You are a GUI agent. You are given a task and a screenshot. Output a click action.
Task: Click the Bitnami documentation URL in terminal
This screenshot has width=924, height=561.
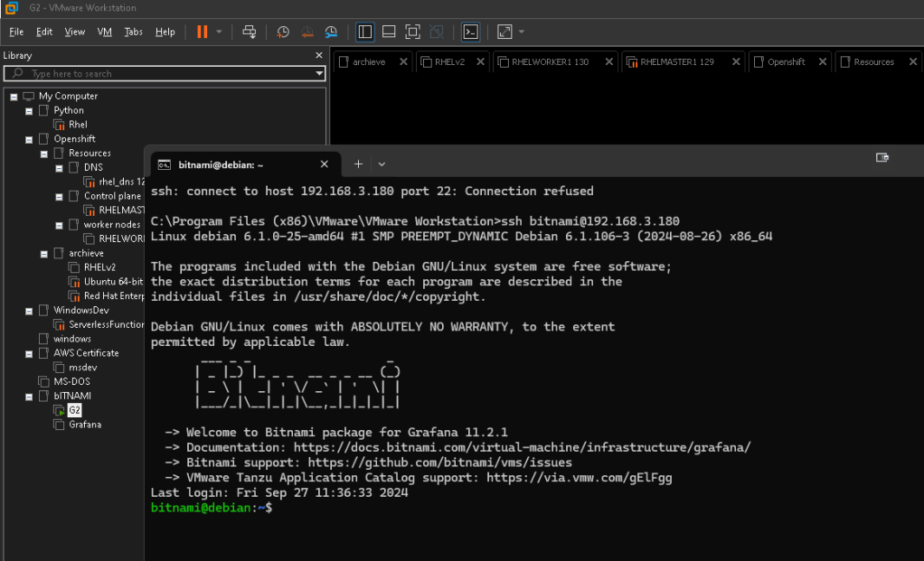point(522,447)
